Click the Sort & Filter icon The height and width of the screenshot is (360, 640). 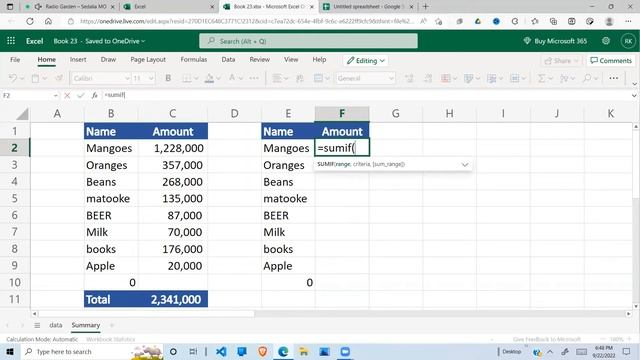[x=564, y=78]
